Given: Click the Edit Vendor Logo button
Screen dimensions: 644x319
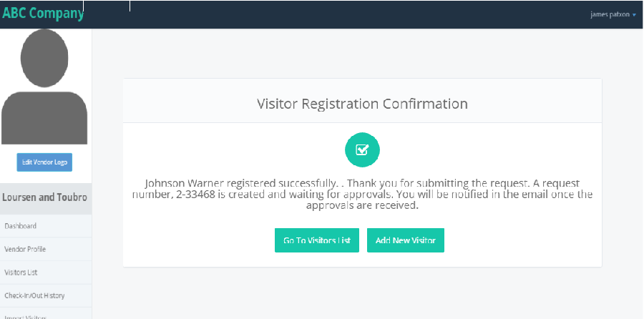Looking at the screenshot, I should click(44, 162).
